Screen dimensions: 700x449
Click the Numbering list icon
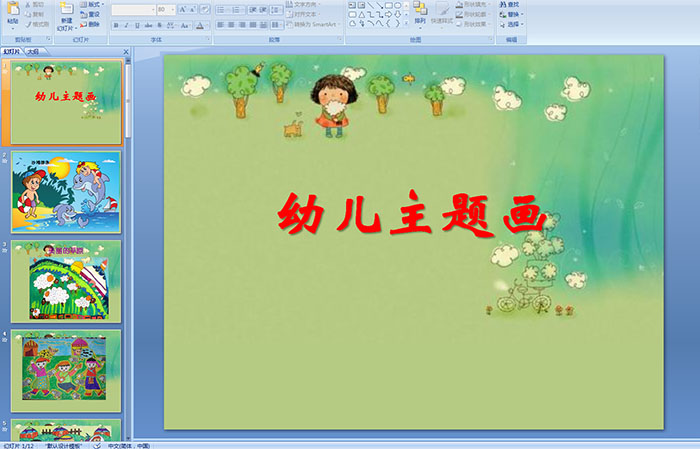click(x=236, y=9)
